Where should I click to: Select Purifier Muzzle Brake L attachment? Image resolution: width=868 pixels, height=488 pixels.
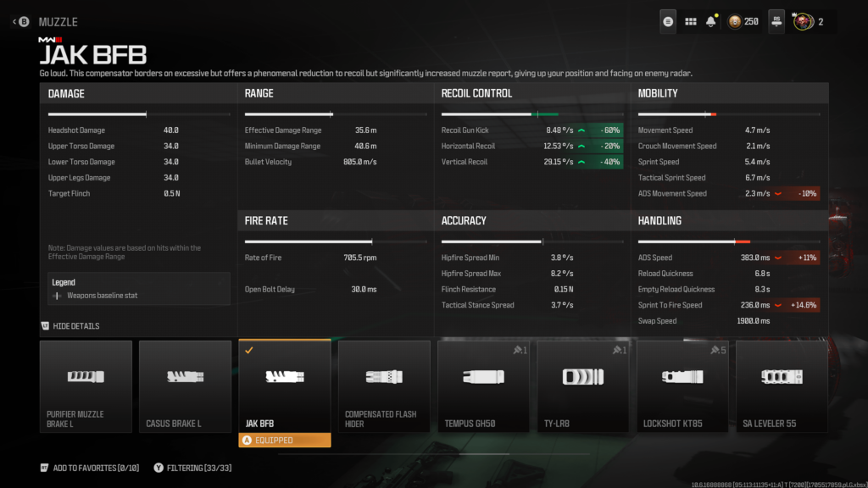point(86,386)
